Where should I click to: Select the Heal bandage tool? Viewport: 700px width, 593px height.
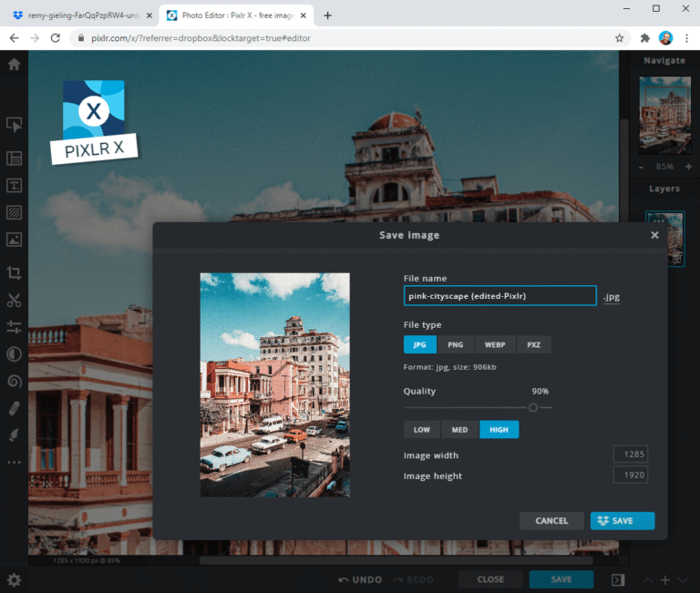coord(14,408)
